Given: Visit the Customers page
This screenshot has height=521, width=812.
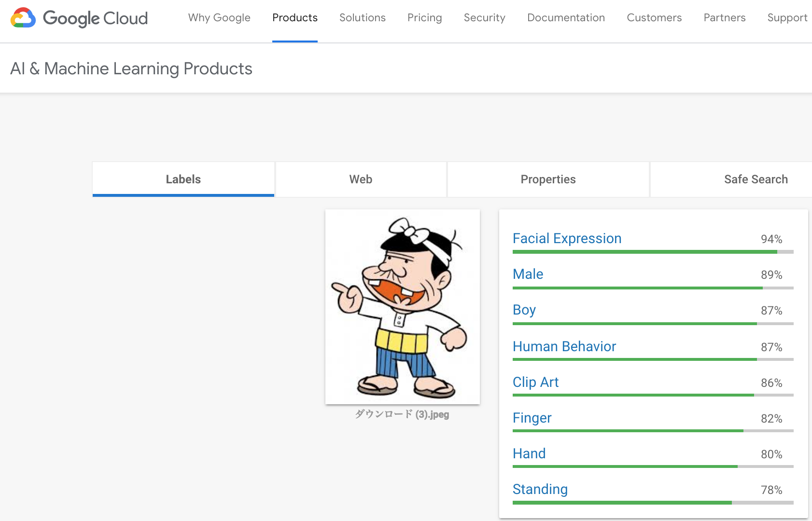Looking at the screenshot, I should (x=654, y=18).
